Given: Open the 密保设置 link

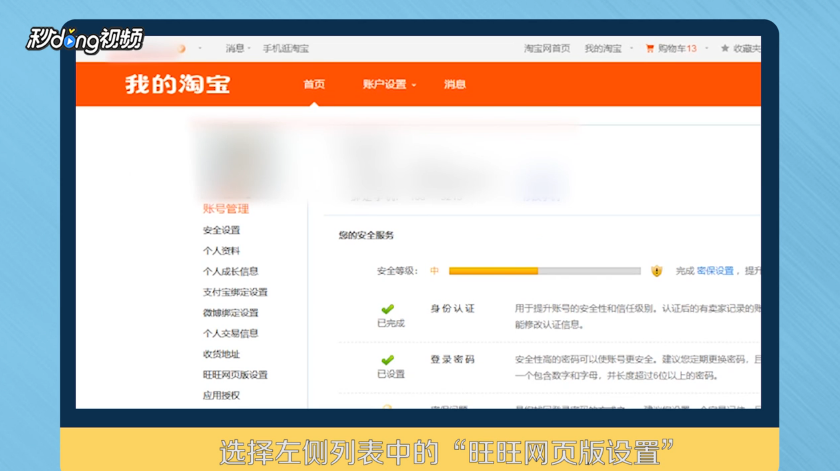Looking at the screenshot, I should [715, 271].
